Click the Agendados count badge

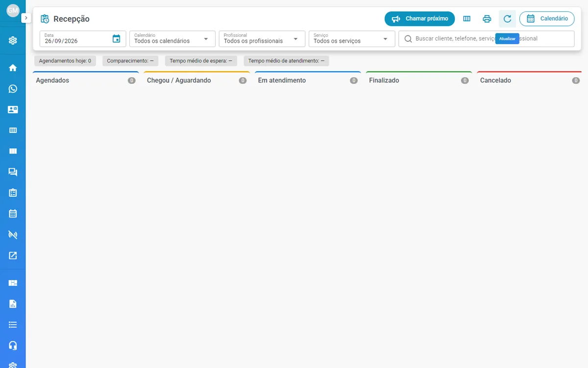(x=132, y=80)
